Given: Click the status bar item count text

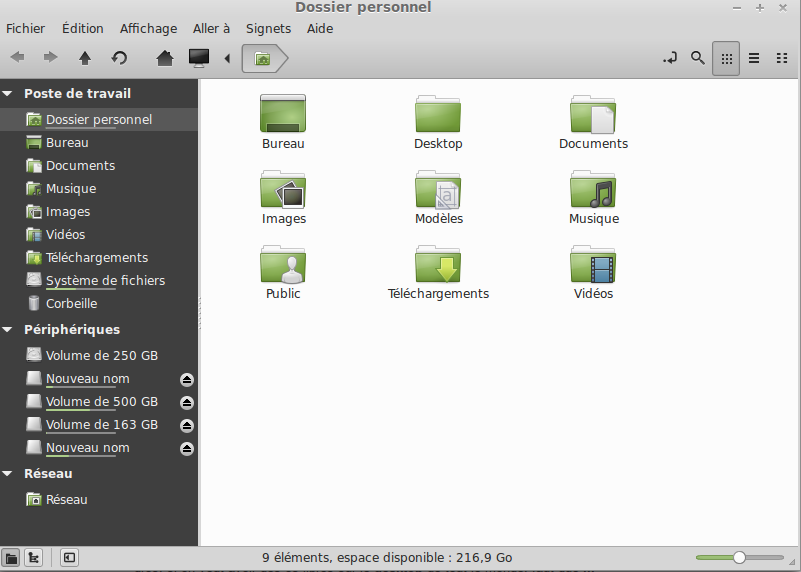Looking at the screenshot, I should pos(387,557).
